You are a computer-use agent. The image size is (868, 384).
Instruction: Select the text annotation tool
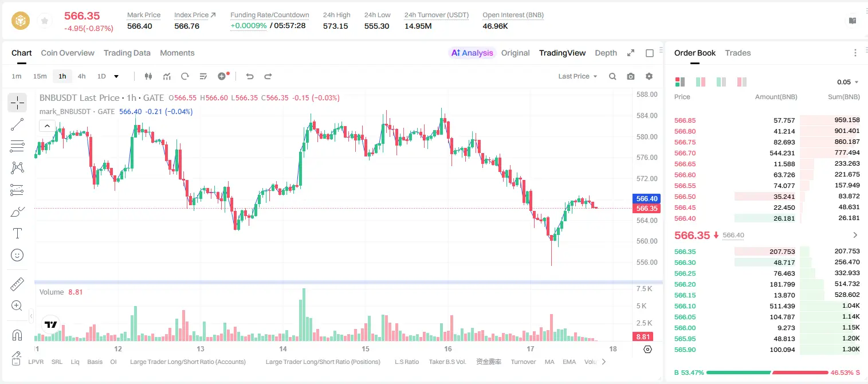(17, 233)
